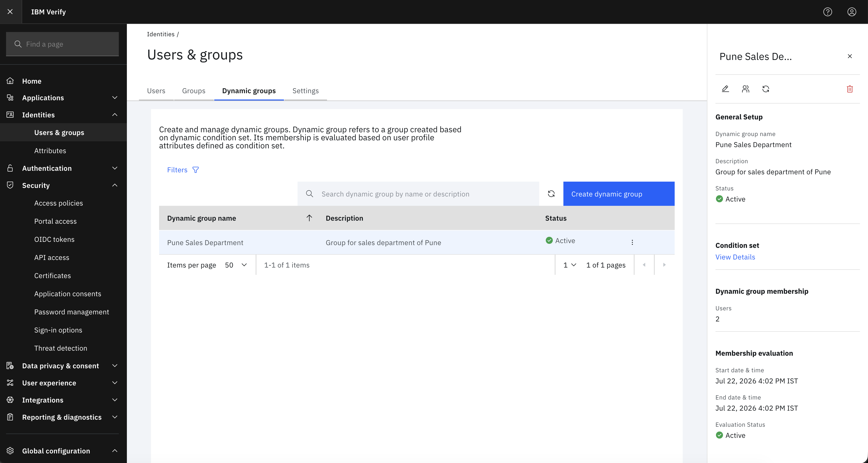The width and height of the screenshot is (868, 463).
Task: Click Create dynamic group button
Action: (x=619, y=193)
